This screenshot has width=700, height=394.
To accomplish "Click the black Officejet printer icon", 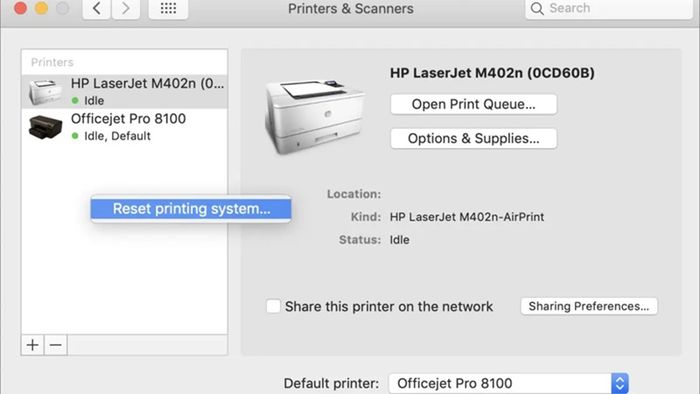I will pyautogui.click(x=45, y=127).
